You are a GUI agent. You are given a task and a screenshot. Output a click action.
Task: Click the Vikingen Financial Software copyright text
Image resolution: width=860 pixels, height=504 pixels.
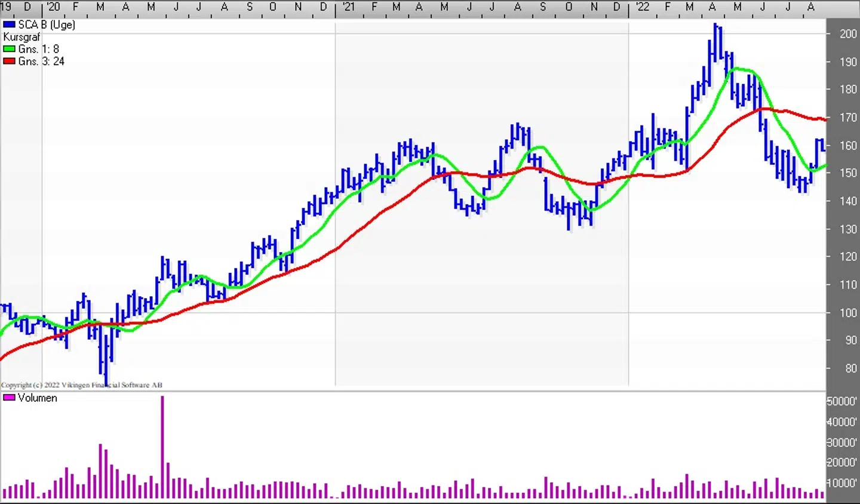(82, 385)
